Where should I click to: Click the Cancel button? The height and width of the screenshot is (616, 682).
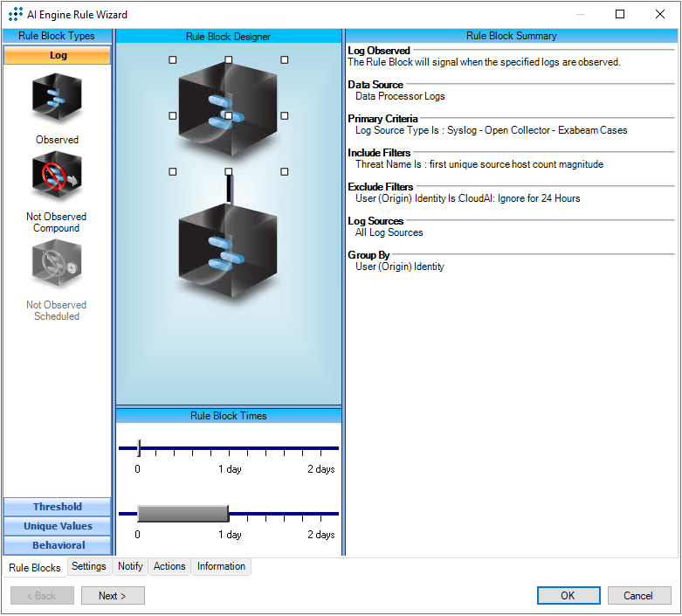(x=637, y=596)
